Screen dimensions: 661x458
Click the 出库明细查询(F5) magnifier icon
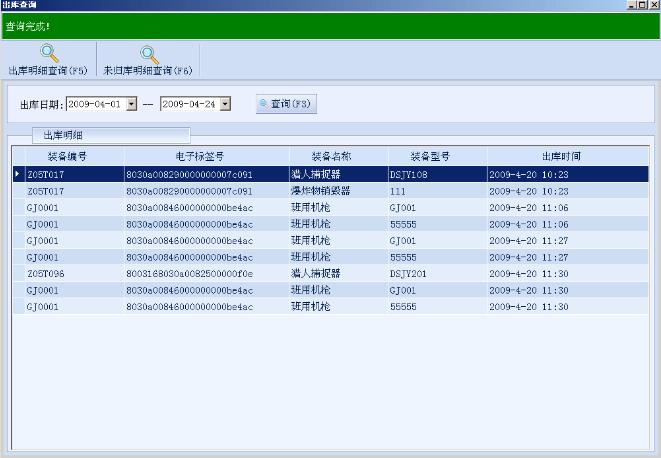tap(47, 55)
